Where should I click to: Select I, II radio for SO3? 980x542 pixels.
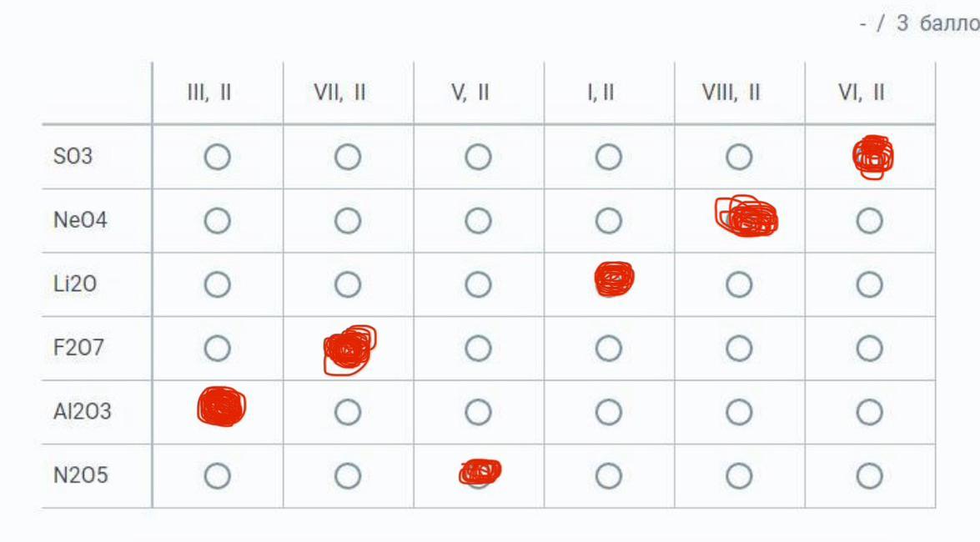(608, 157)
